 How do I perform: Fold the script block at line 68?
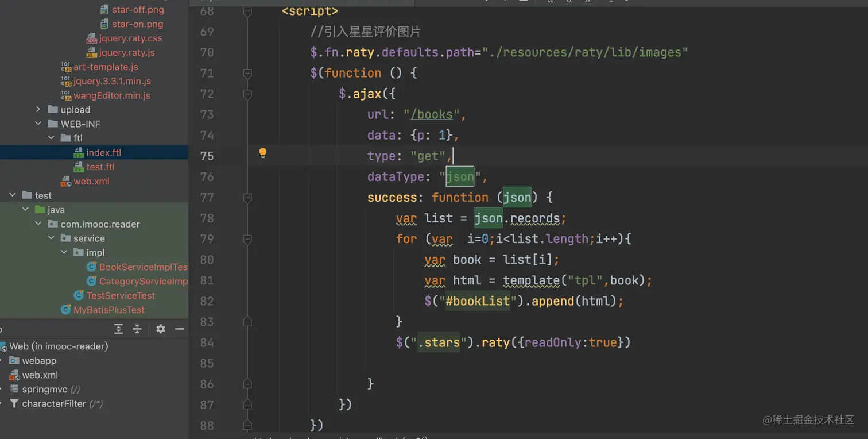click(247, 11)
